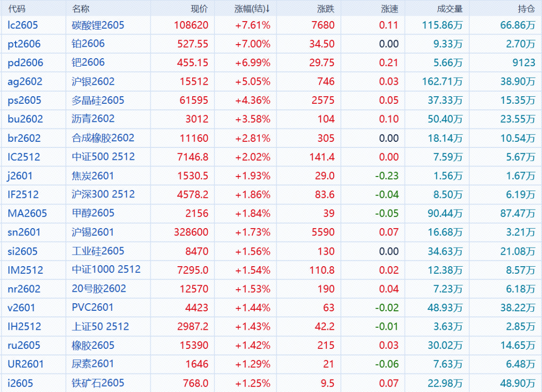Sort by the 涨幅(结) column header
The height and width of the screenshot is (392, 542).
coord(252,9)
